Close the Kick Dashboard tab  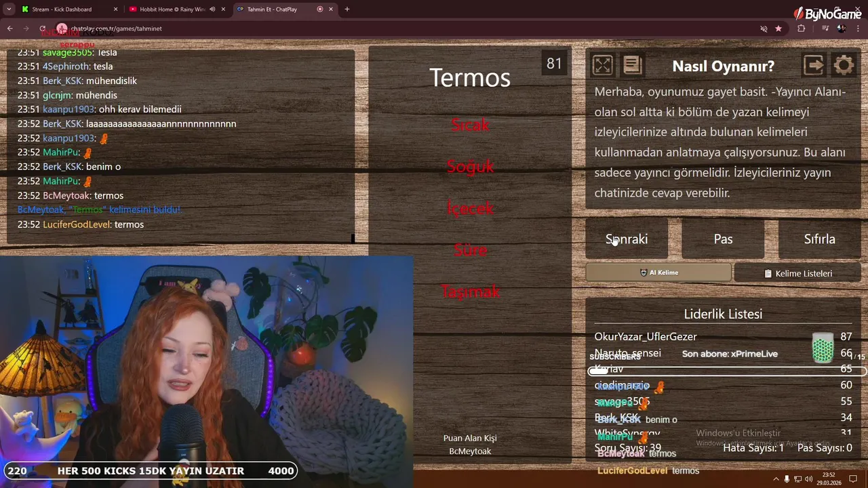coord(115,9)
